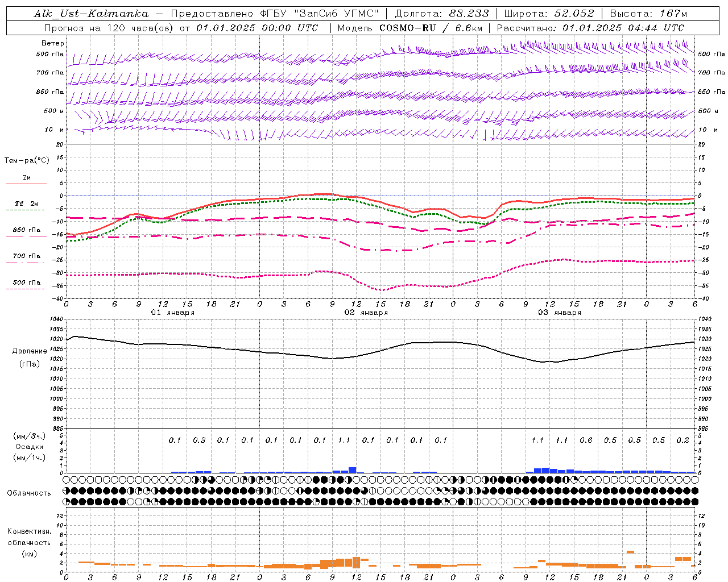Click the Давление chart label
This screenshot has width=728, height=582.
[x=30, y=351]
